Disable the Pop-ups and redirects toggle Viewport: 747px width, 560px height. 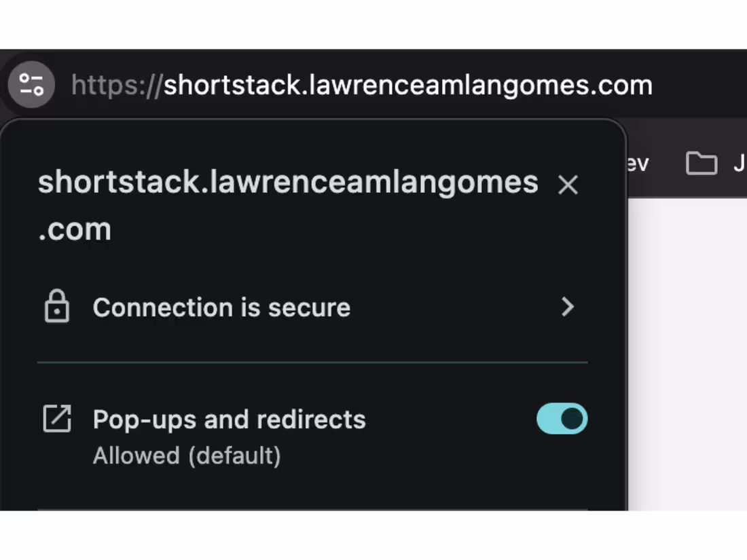click(562, 419)
